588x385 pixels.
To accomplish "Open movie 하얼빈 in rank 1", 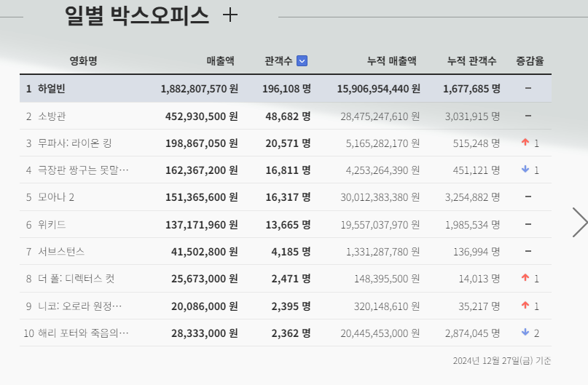I will pos(52,89).
